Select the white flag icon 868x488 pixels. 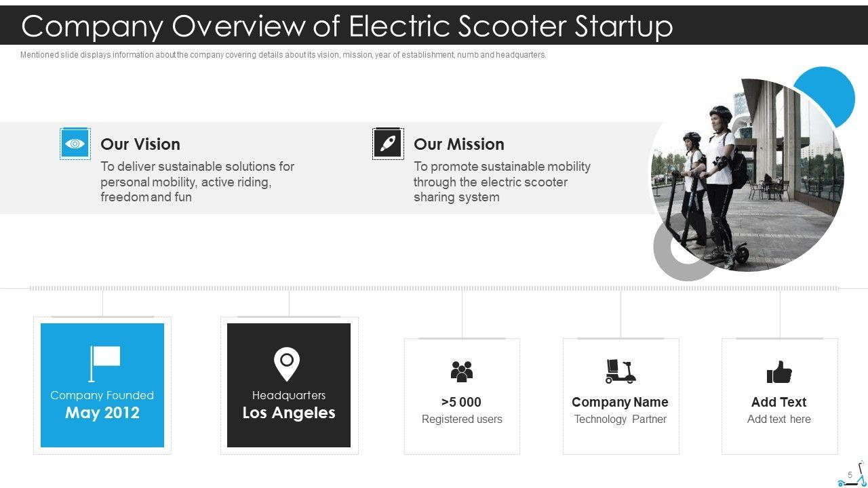[104, 363]
